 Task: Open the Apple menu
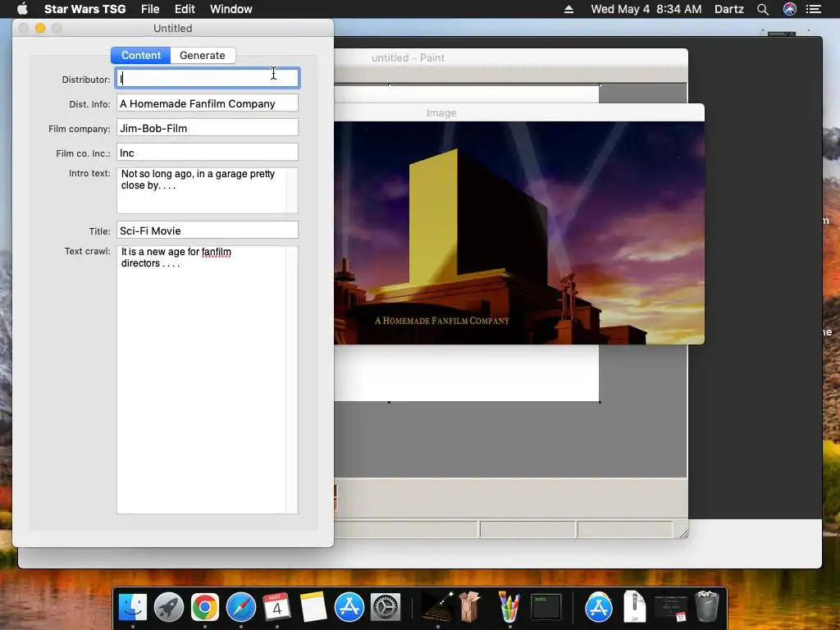pos(22,8)
